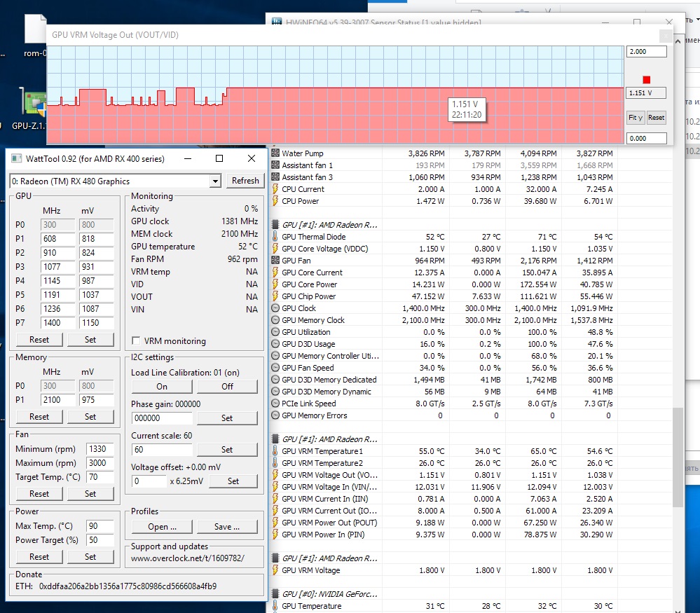The image size is (700, 613).
Task: Click the GPU Fan sensor icon
Action: [x=275, y=261]
